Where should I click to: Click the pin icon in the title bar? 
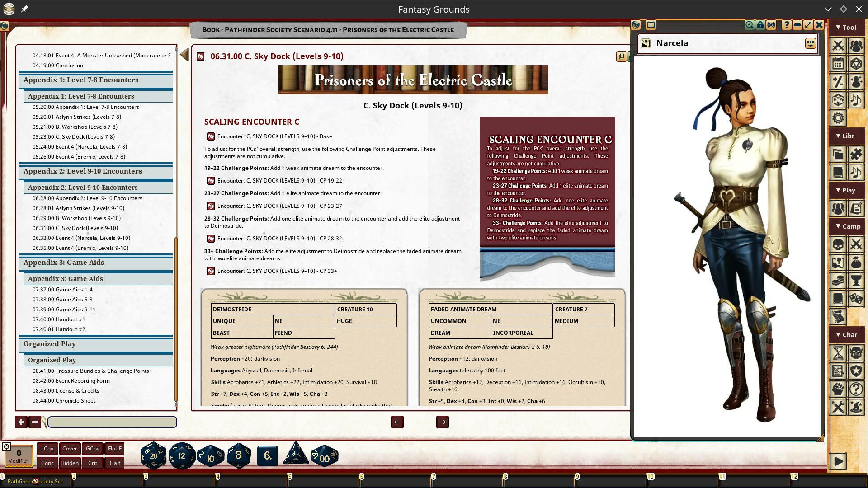pos(25,9)
